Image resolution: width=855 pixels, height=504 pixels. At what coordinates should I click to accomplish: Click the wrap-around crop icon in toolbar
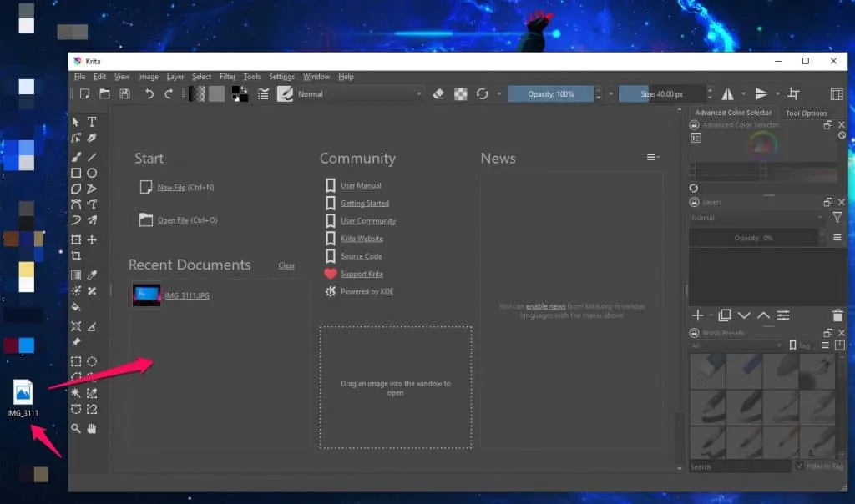point(794,94)
